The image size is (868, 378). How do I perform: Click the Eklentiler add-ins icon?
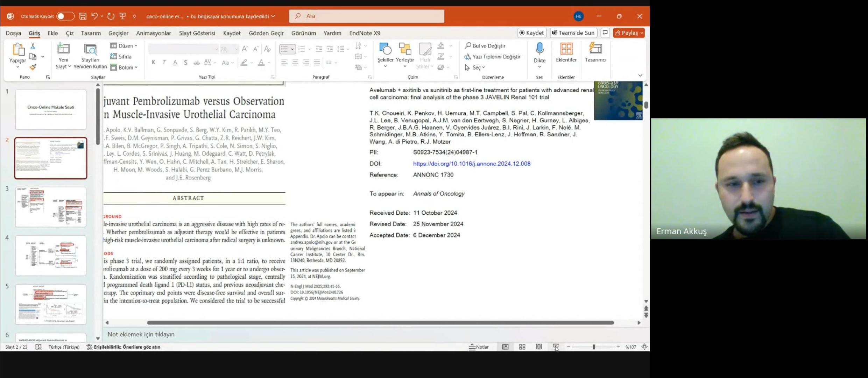566,49
